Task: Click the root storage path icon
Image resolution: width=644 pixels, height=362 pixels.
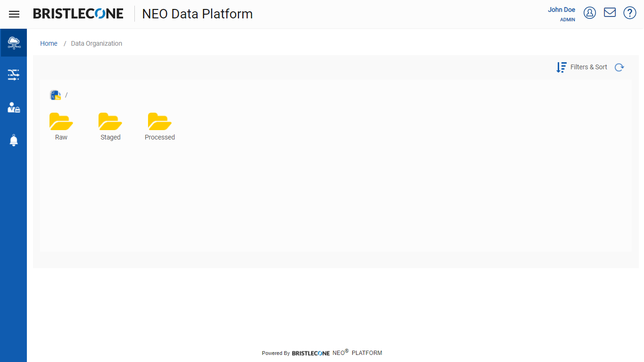Action: tap(56, 95)
